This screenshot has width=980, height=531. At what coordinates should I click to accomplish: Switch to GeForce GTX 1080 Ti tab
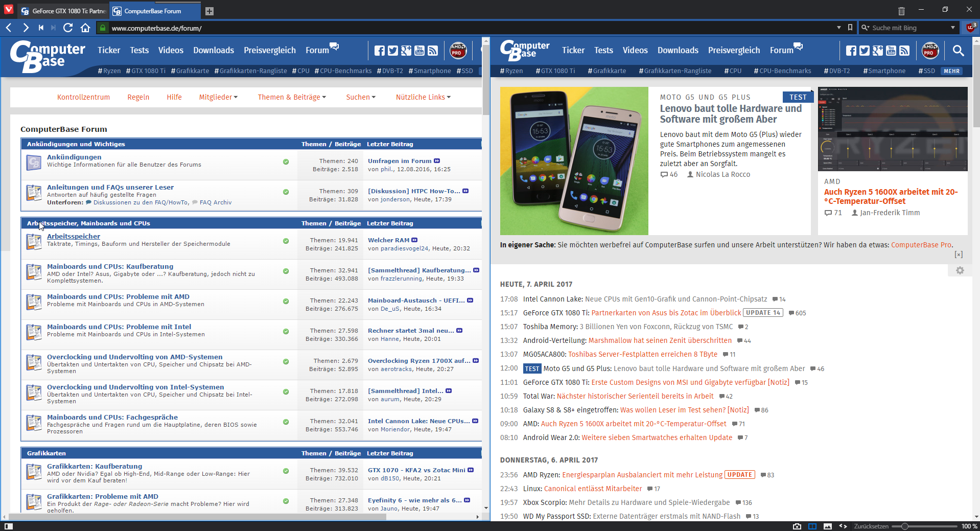pos(63,11)
